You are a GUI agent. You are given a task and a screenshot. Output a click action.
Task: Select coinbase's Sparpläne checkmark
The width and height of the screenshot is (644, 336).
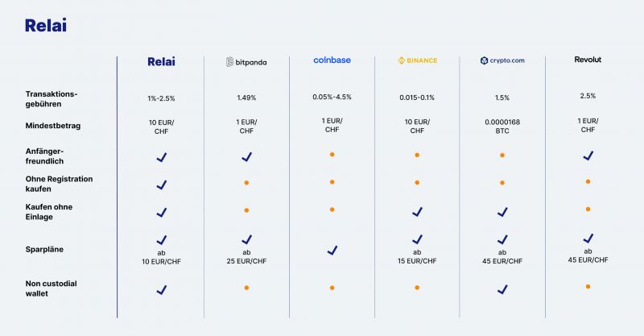pyautogui.click(x=332, y=250)
